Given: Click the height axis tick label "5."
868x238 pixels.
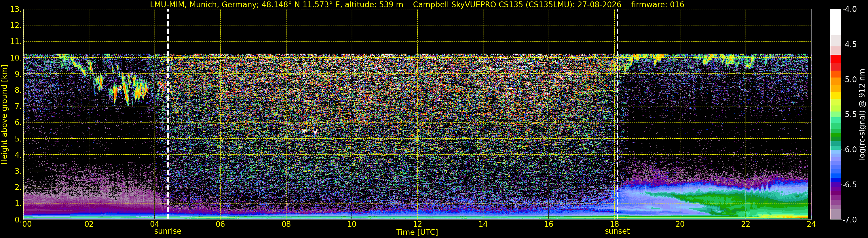Looking at the screenshot, I should tap(18, 139).
